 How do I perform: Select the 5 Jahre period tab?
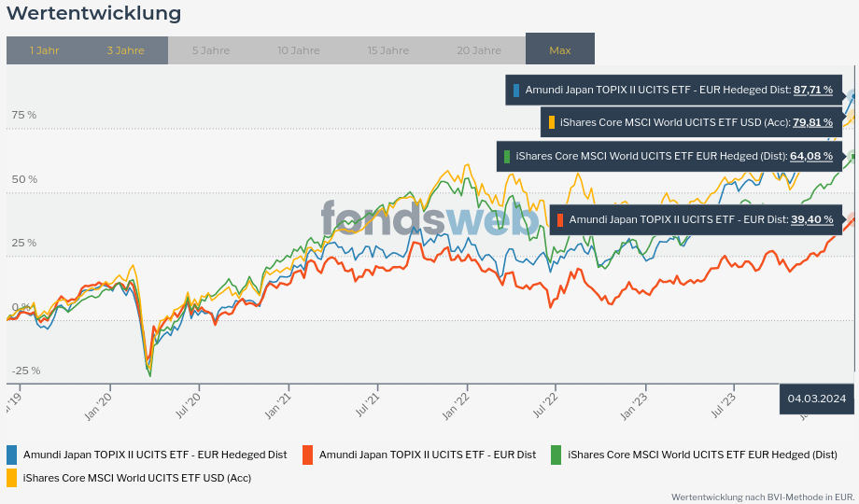pyautogui.click(x=211, y=50)
